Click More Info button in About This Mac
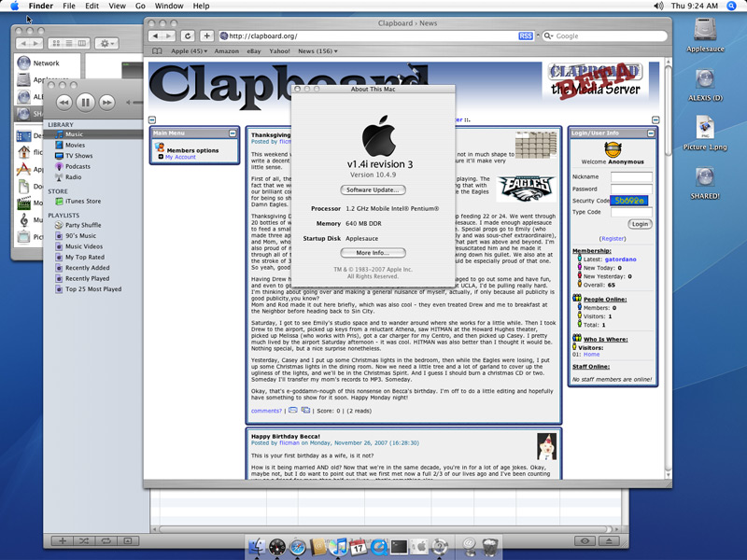Viewport: 747px width, 560px height. click(x=373, y=253)
